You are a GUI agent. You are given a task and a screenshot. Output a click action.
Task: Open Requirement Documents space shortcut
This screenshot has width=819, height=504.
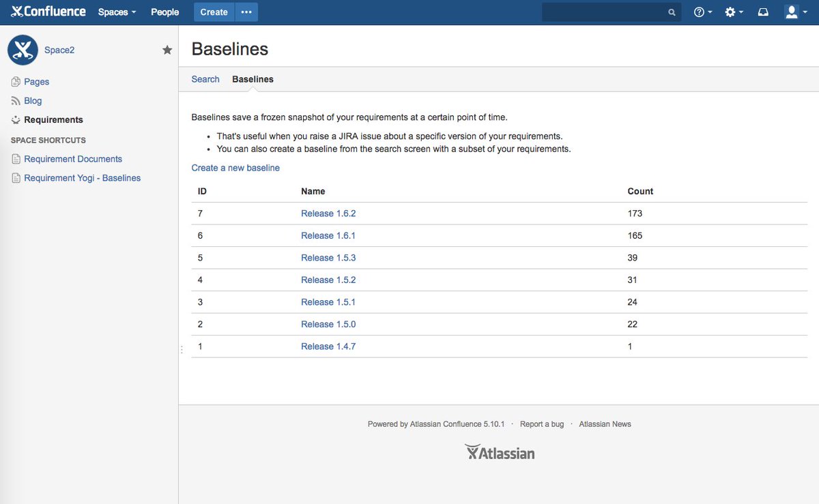(73, 158)
